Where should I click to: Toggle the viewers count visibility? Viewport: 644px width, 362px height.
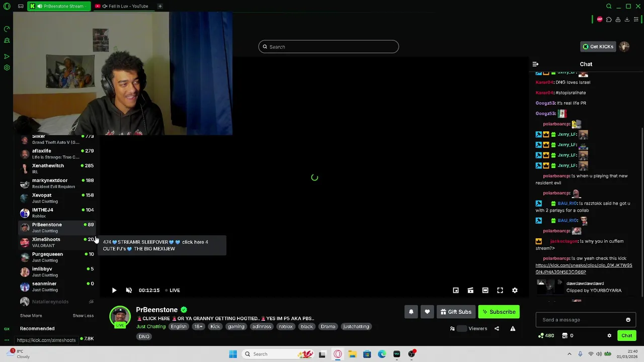[462, 329]
